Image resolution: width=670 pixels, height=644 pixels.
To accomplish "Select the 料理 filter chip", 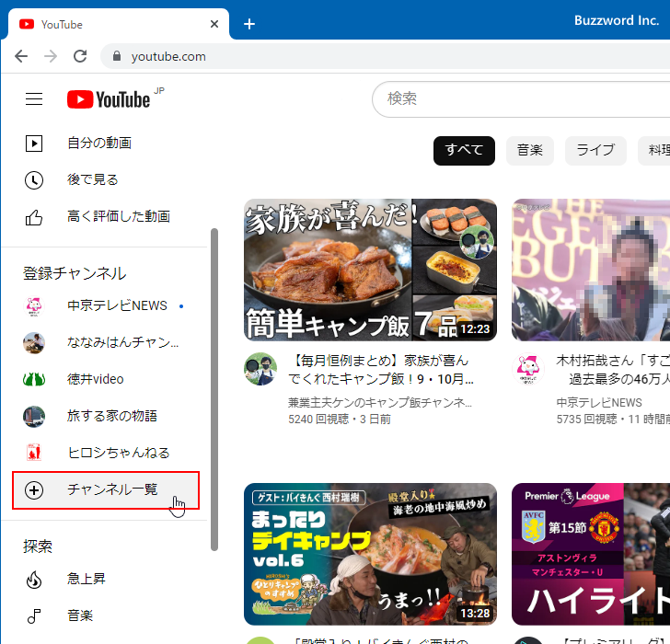I will [654, 150].
